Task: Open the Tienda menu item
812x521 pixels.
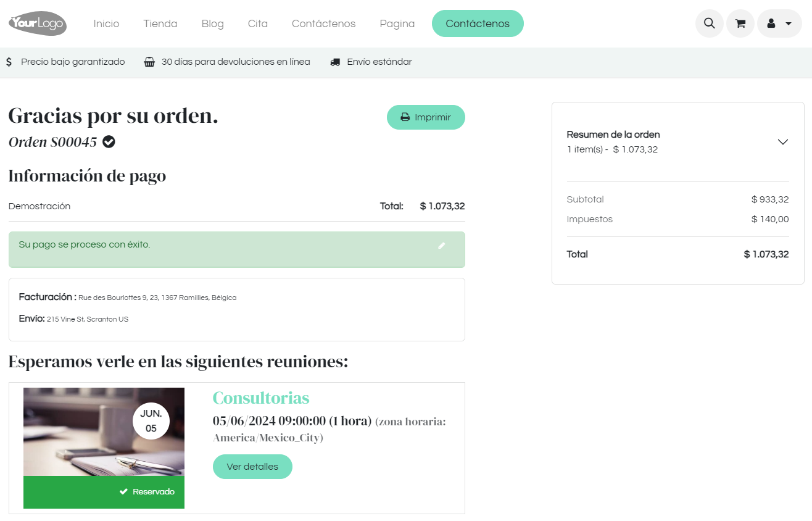Action: point(160,23)
